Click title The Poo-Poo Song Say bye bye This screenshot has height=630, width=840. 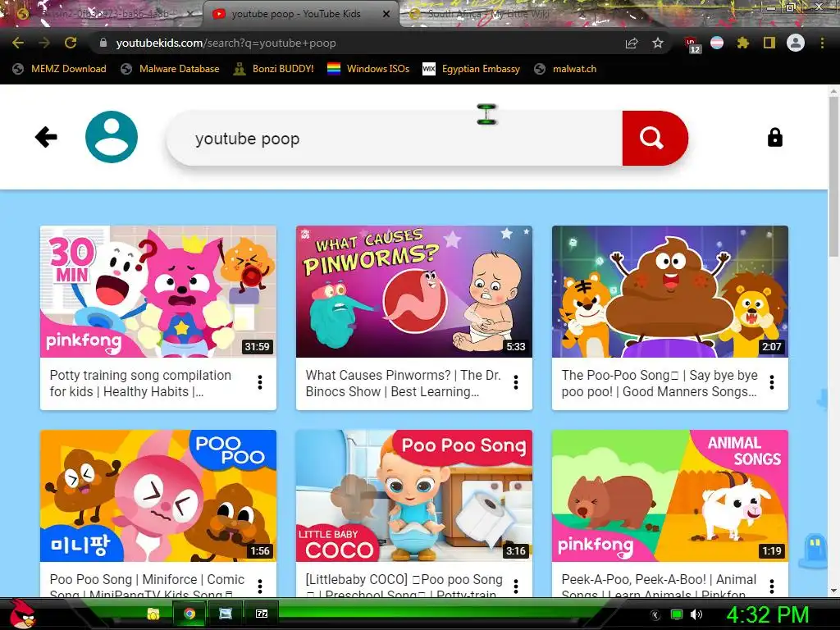660,383
